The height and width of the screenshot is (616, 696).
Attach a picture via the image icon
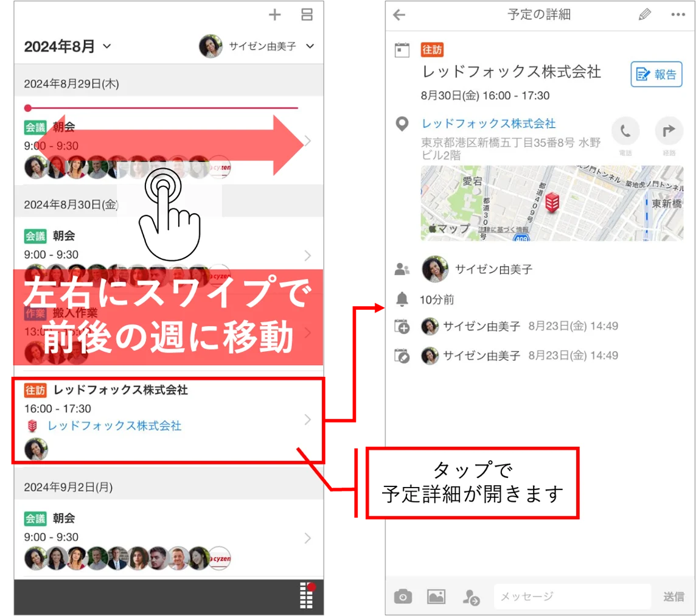[436, 597]
